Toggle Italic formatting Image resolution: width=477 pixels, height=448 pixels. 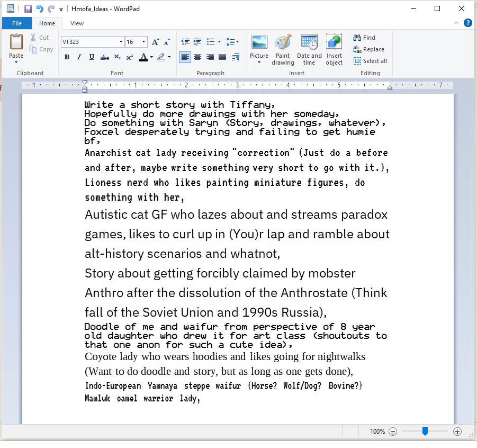pos(79,57)
